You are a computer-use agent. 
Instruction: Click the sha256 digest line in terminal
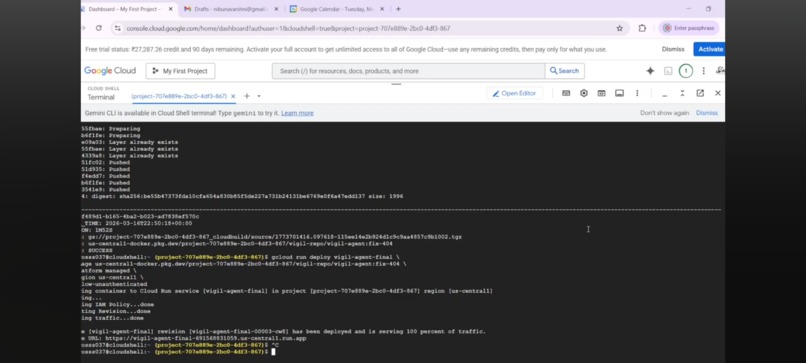pos(242,196)
